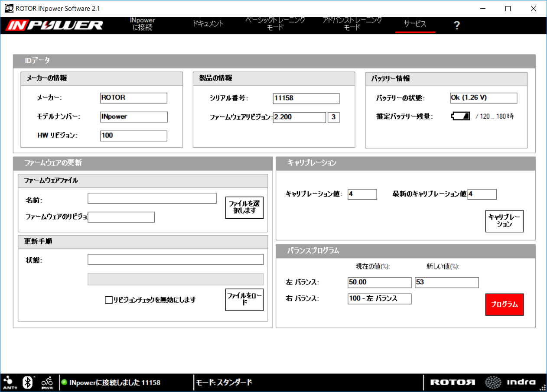Open the INpowerに接続 tab

[143, 24]
